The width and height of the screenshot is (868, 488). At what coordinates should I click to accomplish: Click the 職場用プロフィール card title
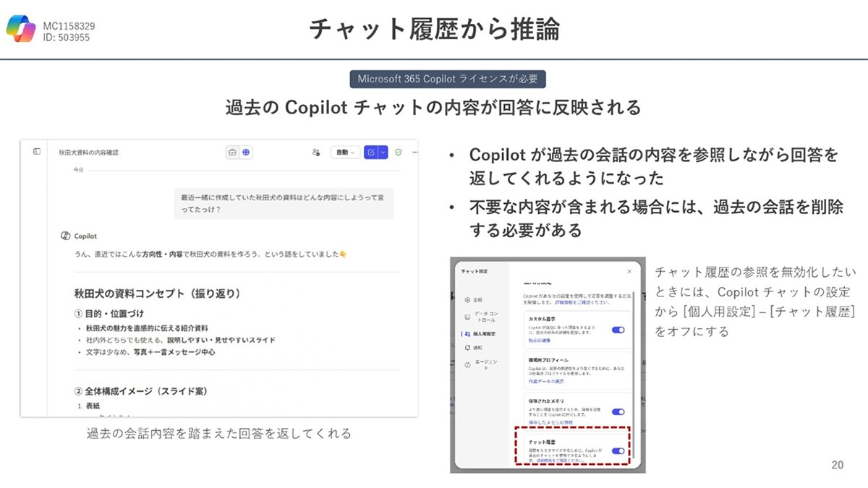click(x=548, y=359)
